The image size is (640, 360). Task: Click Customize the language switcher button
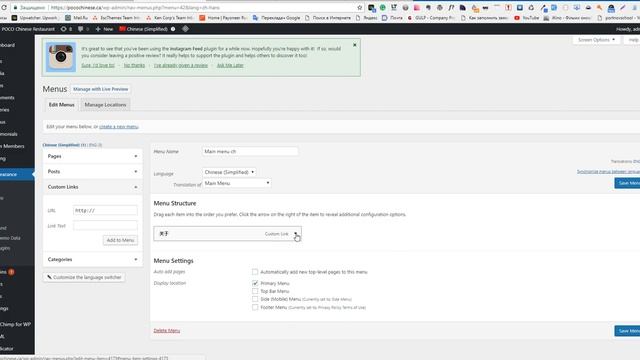(84, 278)
